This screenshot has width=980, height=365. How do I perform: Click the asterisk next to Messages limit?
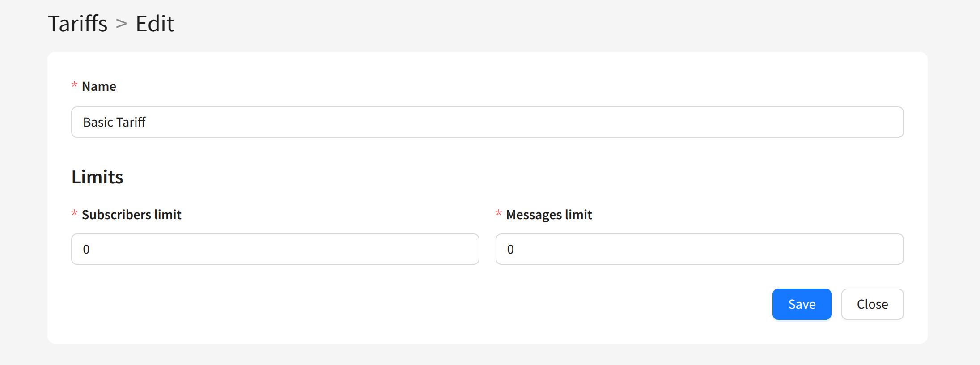[498, 214]
